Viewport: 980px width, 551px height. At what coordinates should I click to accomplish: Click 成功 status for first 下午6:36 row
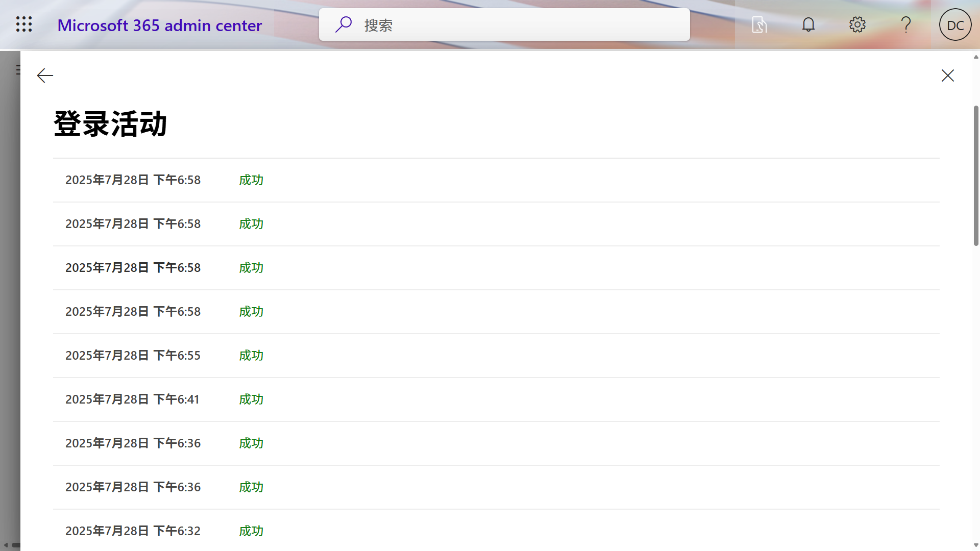click(x=251, y=443)
